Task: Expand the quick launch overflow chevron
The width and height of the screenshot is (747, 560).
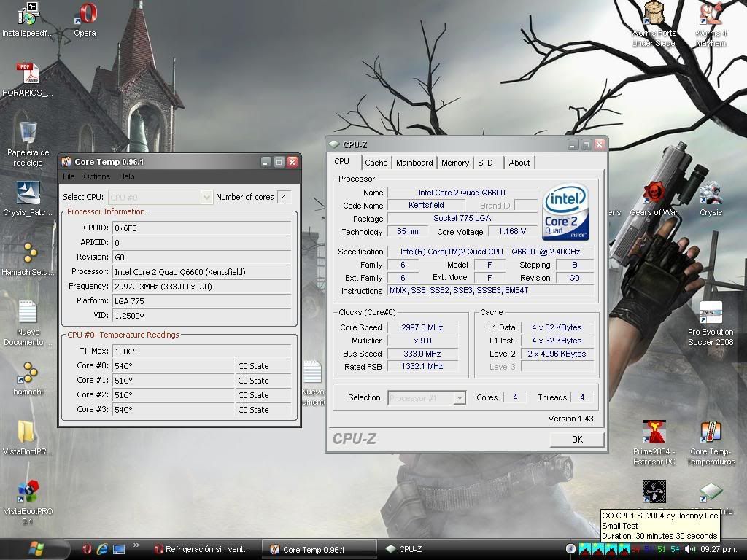Action: click(x=136, y=545)
